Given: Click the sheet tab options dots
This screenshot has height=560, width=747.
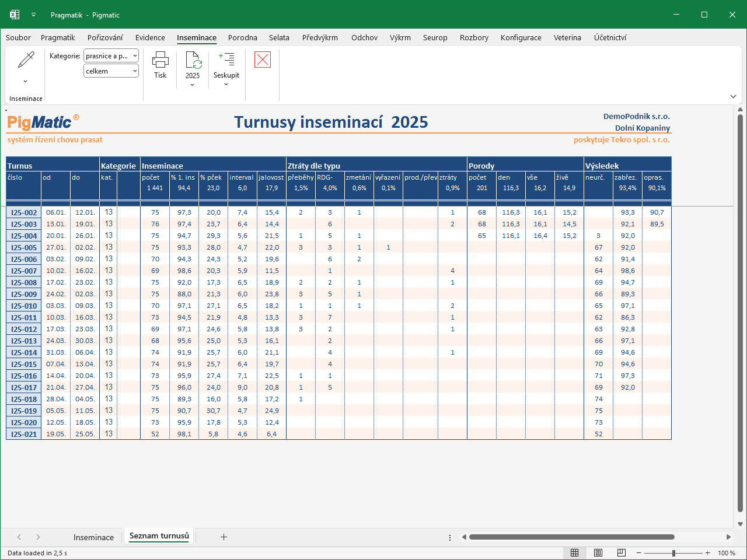Looking at the screenshot, I should click(x=449, y=537).
